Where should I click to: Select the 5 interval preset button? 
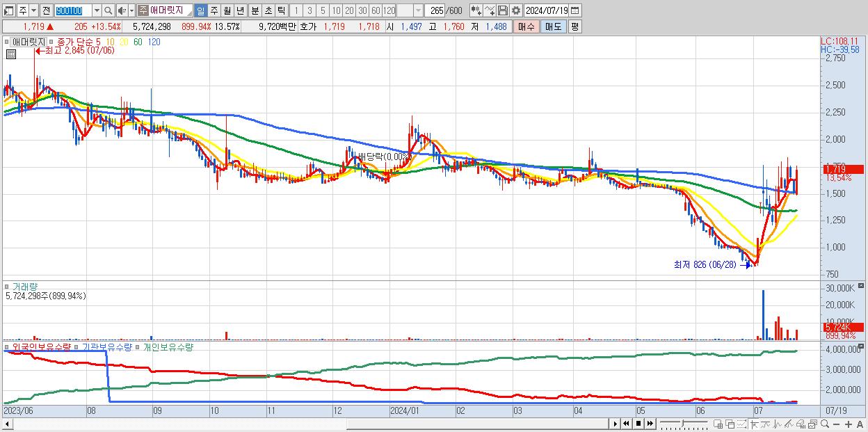point(323,10)
